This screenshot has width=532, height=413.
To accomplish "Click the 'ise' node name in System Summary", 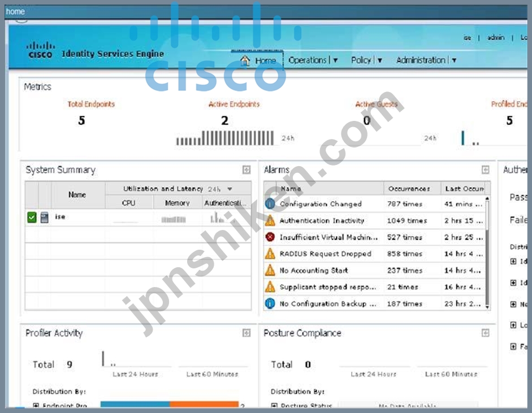I will [60, 217].
